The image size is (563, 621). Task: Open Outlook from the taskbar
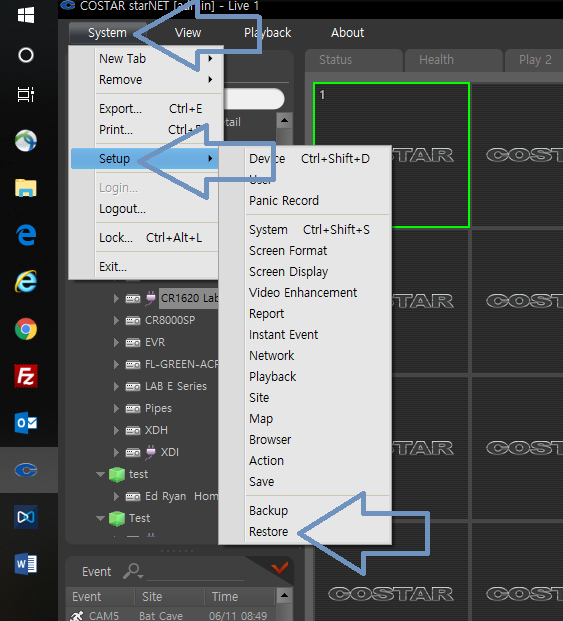pyautogui.click(x=26, y=423)
